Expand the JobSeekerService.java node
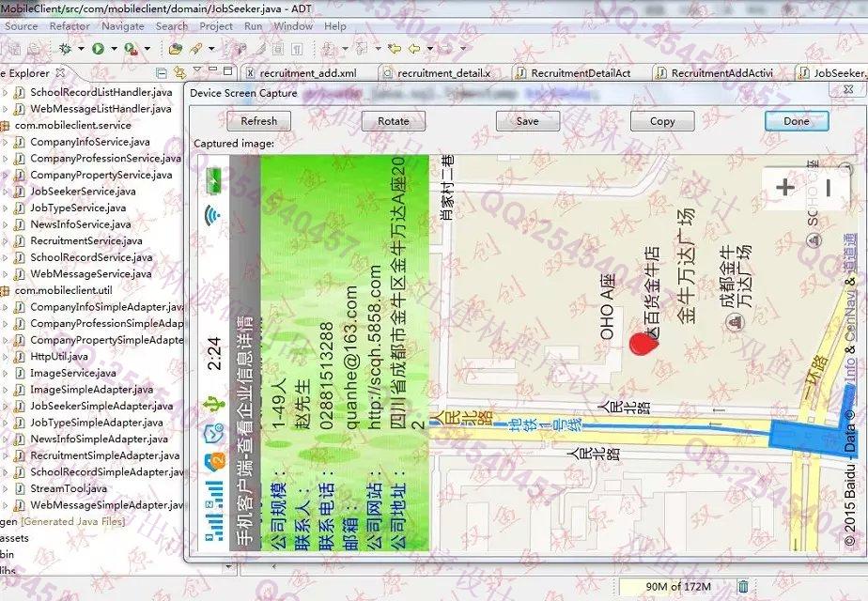Image resolution: width=868 pixels, height=601 pixels. (x=5, y=192)
